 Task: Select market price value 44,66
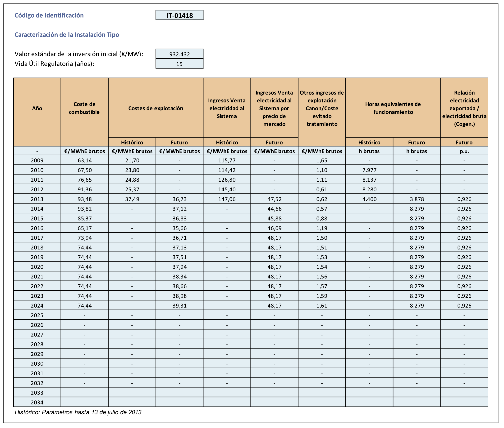(274, 209)
